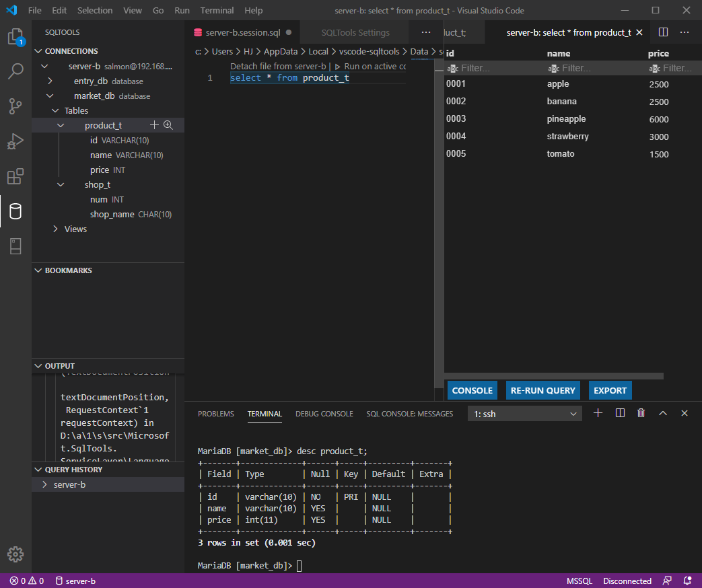
Task: Open the Search view in activity bar
Action: point(15,71)
